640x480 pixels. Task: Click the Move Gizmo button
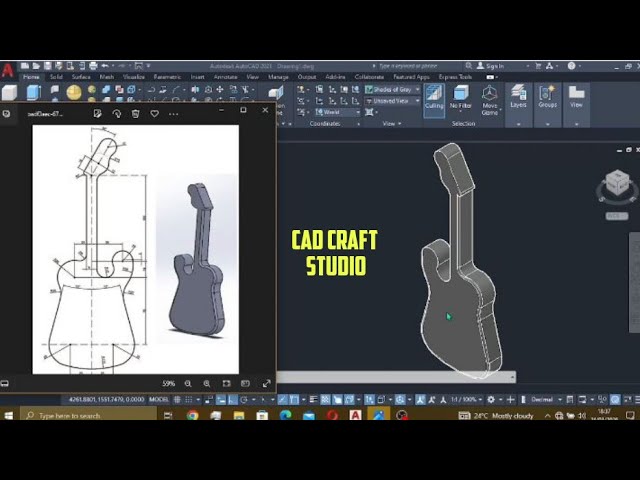coord(490,100)
